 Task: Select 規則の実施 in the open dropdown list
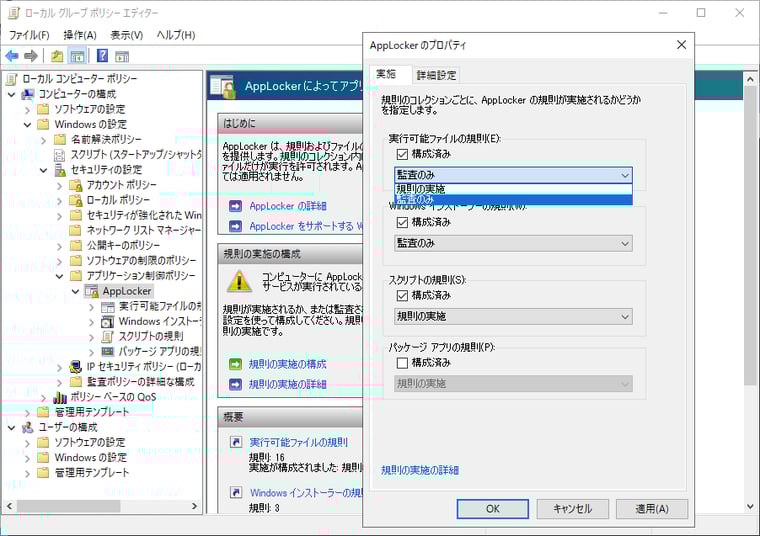[513, 189]
